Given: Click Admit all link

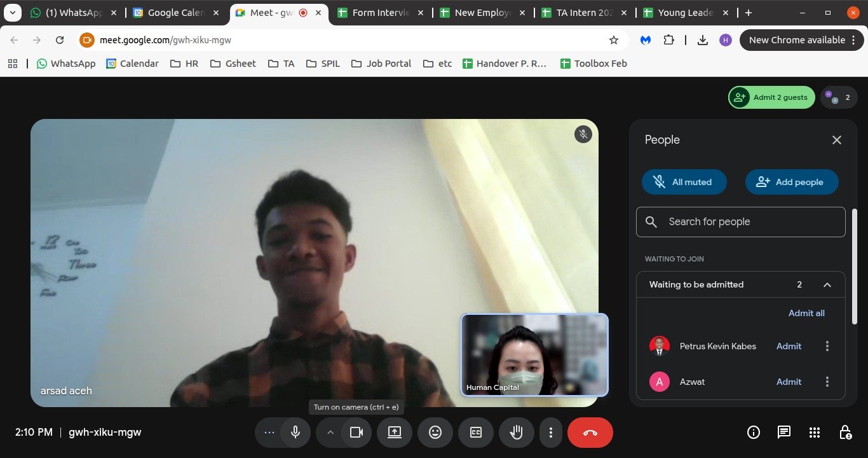Looking at the screenshot, I should 806,313.
